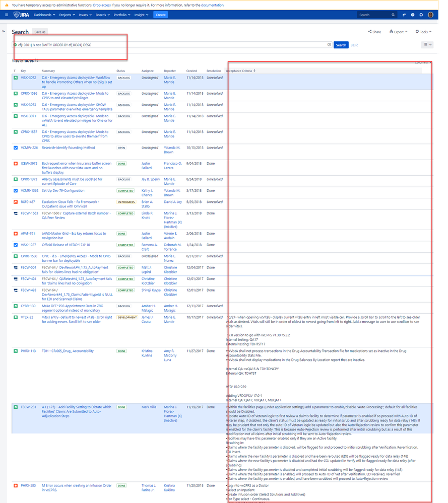The height and width of the screenshot is (503, 448).
Task: Click the Share icon button
Action: 374,32
